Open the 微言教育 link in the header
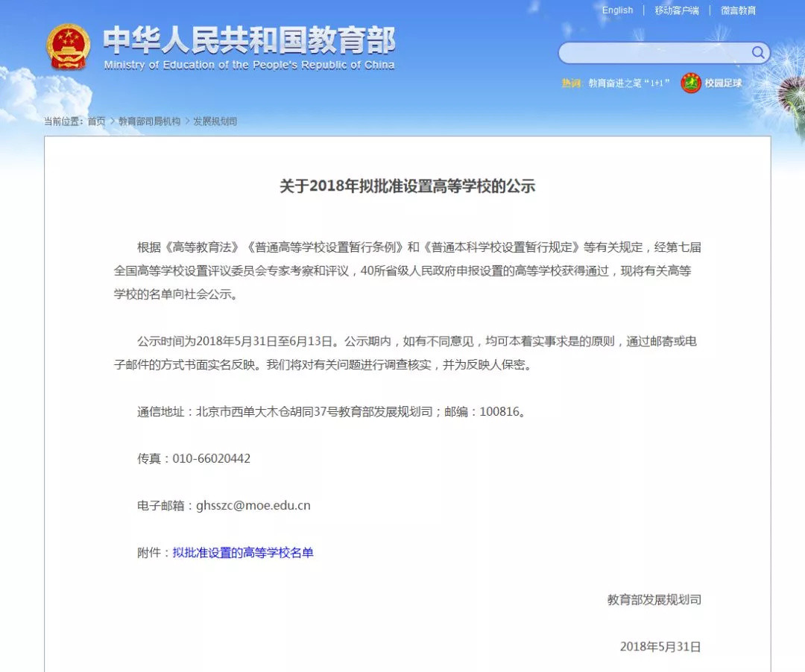Screen dimensions: 805x672 (x=737, y=10)
